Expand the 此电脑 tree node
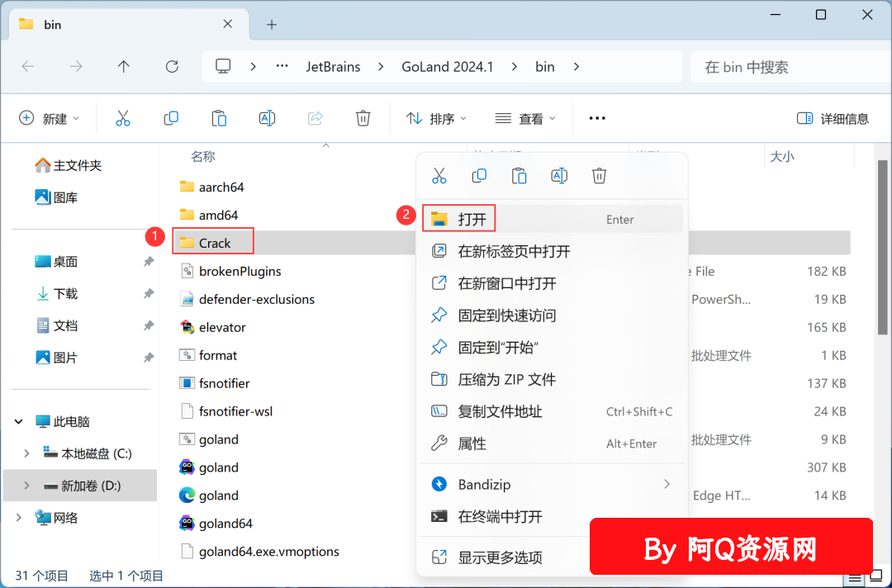This screenshot has width=892, height=588. (19, 421)
